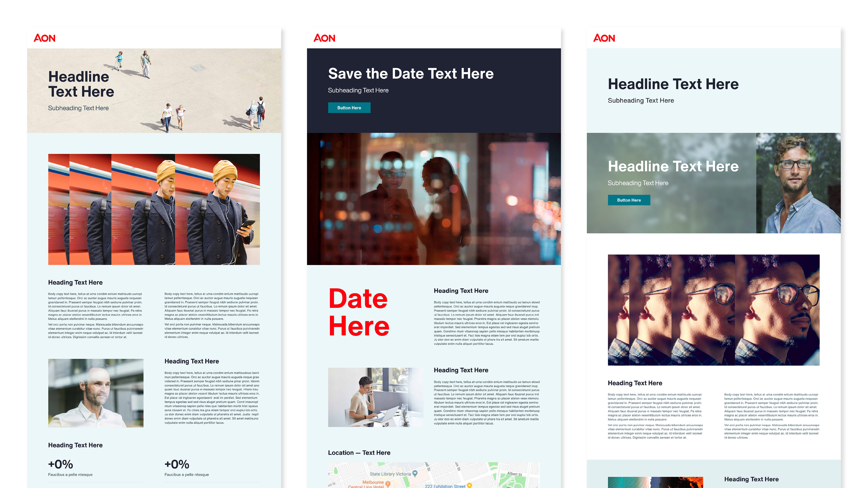Click the AON logo in the right template
868x488 pixels.
(x=604, y=38)
